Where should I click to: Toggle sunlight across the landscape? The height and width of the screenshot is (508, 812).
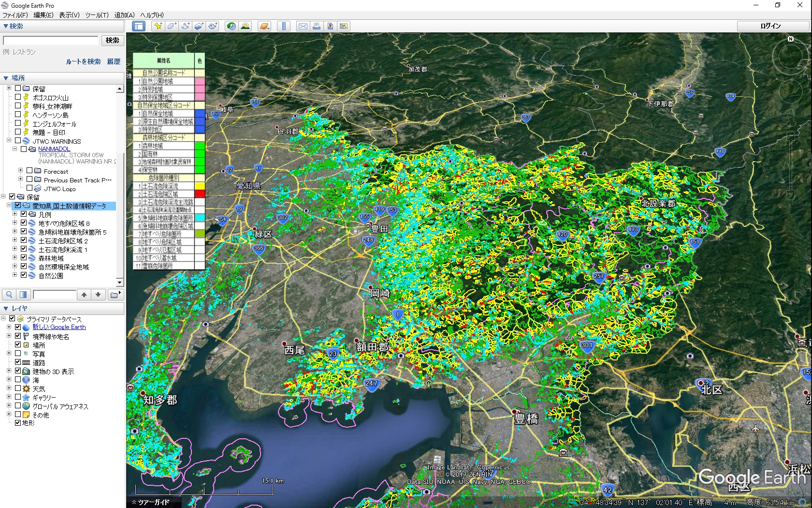point(245,26)
